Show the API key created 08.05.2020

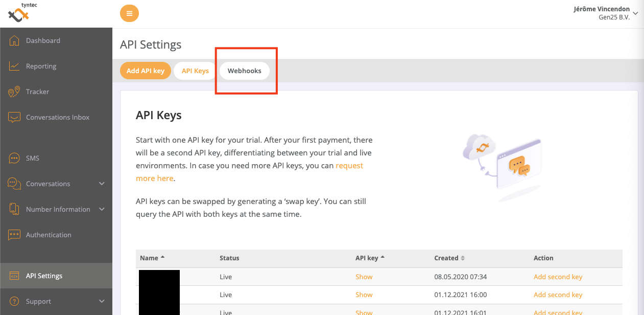[364, 277]
